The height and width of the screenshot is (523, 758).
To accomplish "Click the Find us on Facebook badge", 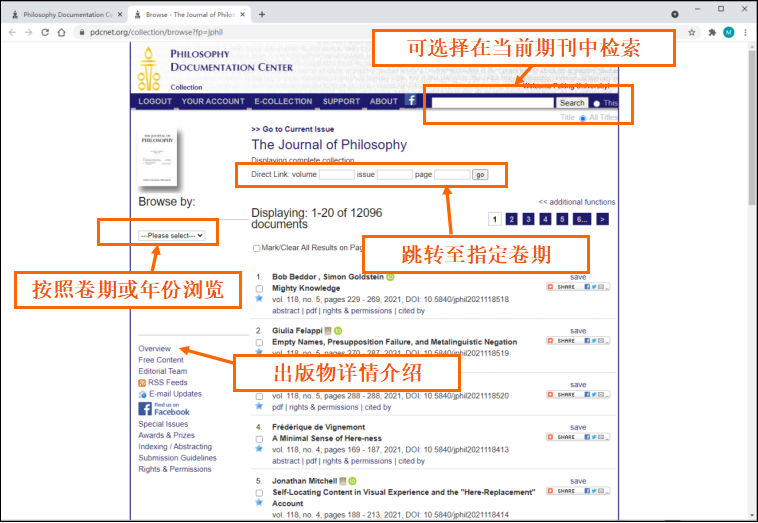I will coord(164,409).
